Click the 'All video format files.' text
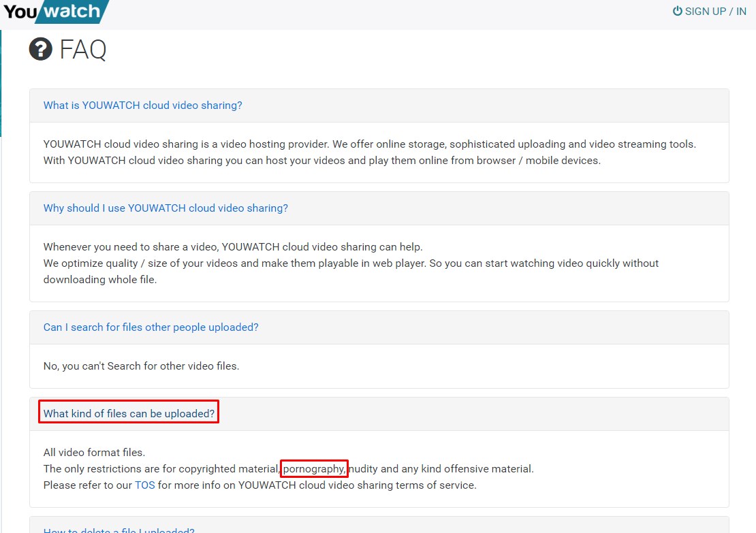The height and width of the screenshot is (533, 756). point(94,452)
